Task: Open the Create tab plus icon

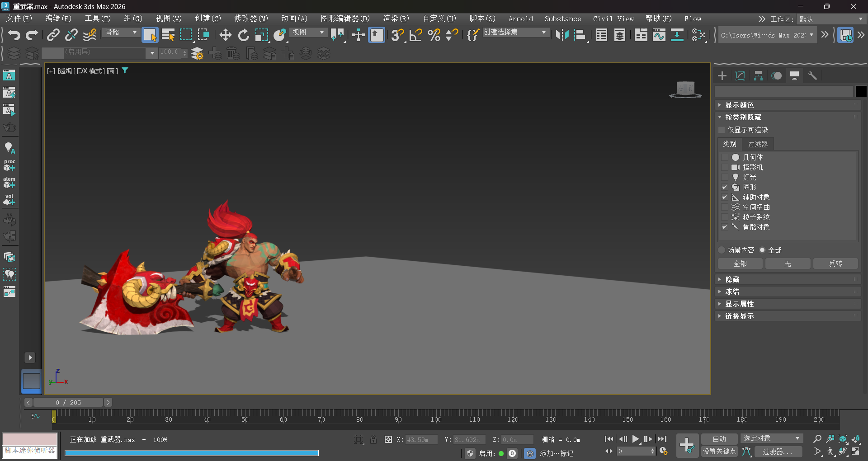Action: point(722,75)
